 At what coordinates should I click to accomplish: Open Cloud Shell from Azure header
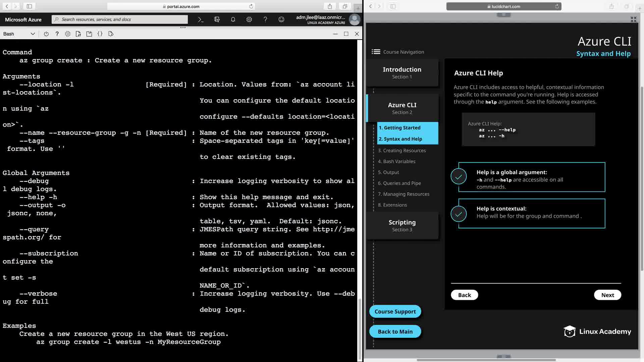pos(201,19)
